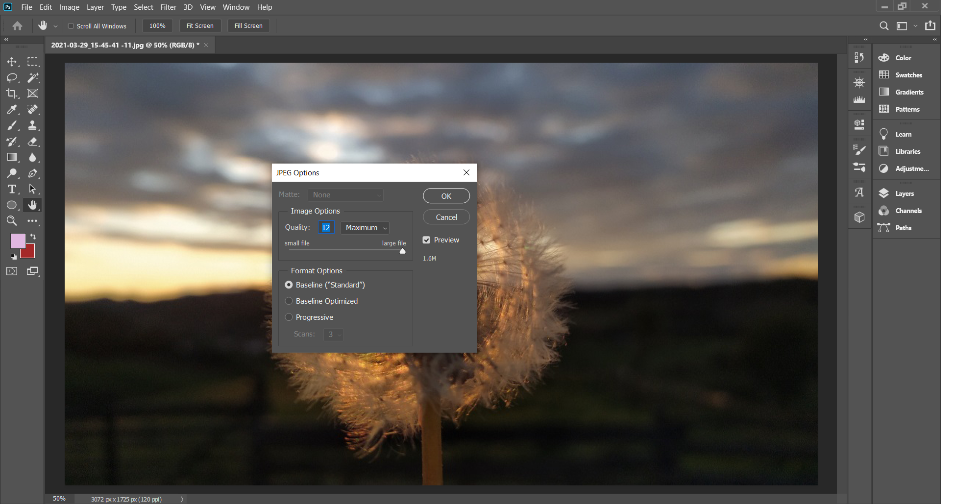Open the Image menu
Image resolution: width=980 pixels, height=504 pixels.
coord(69,7)
